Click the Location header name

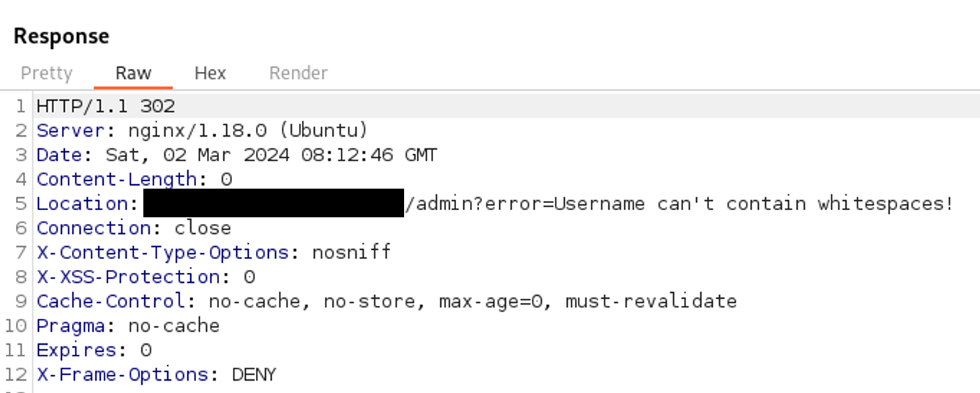(82, 204)
